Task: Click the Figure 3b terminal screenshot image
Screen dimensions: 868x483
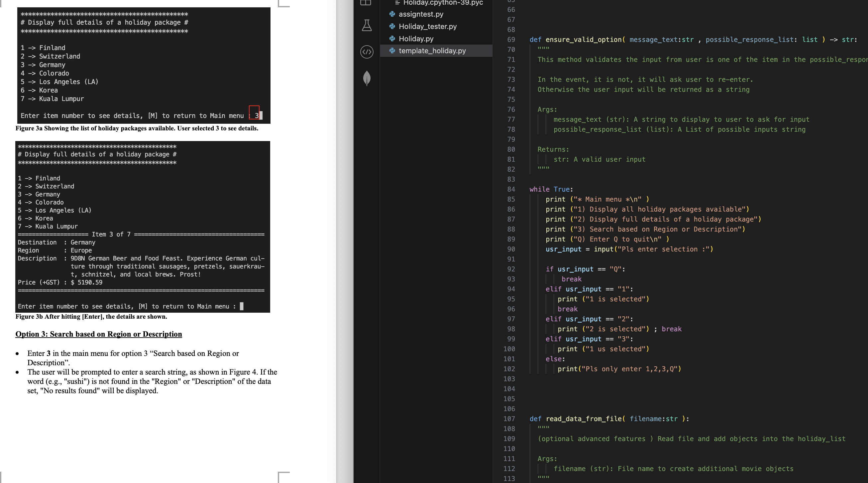Action: 143,227
